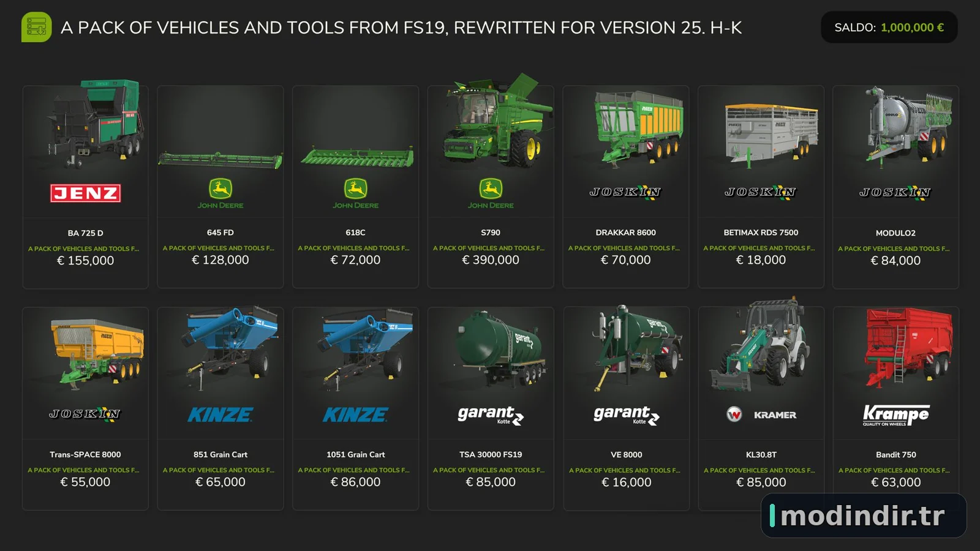Select the "Bandit 750" item name
980x551 pixels.
896,454
